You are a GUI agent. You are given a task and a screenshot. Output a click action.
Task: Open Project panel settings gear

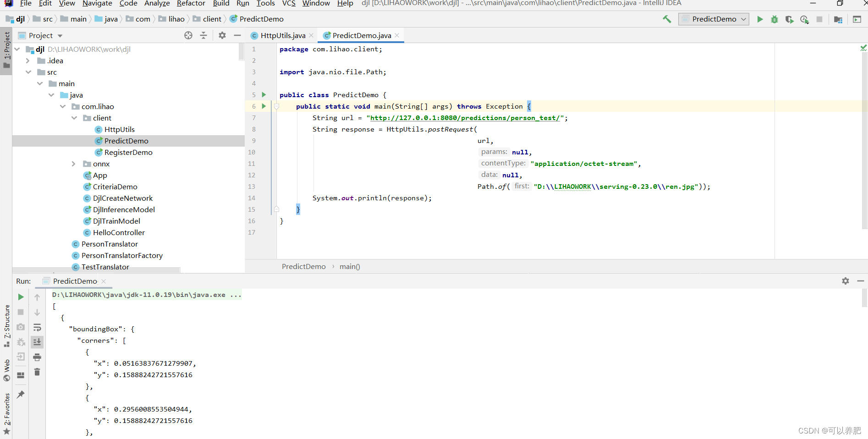[222, 35]
